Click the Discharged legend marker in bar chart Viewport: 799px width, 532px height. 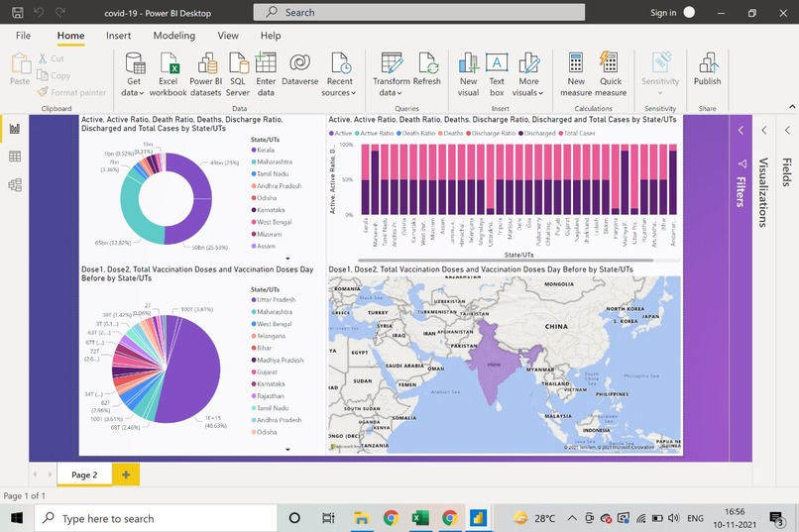[520, 134]
